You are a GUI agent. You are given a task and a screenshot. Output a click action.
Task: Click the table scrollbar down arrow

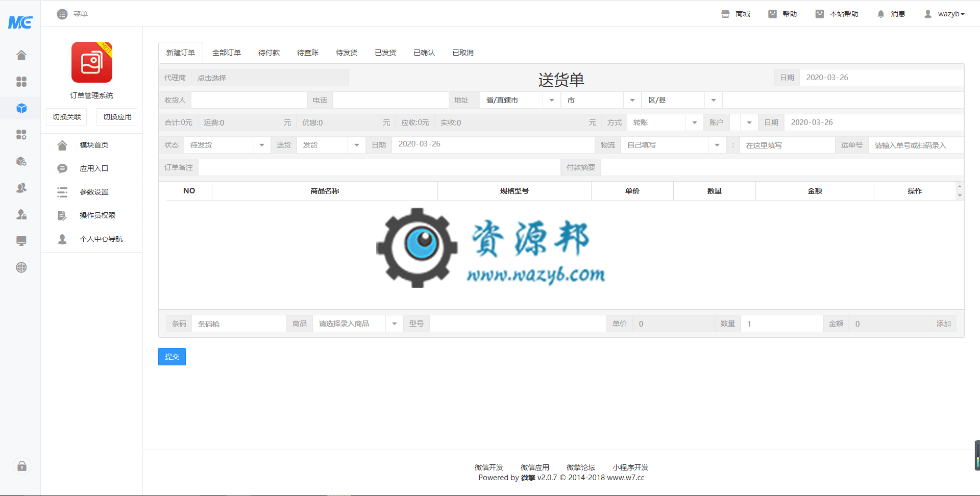pos(960,195)
